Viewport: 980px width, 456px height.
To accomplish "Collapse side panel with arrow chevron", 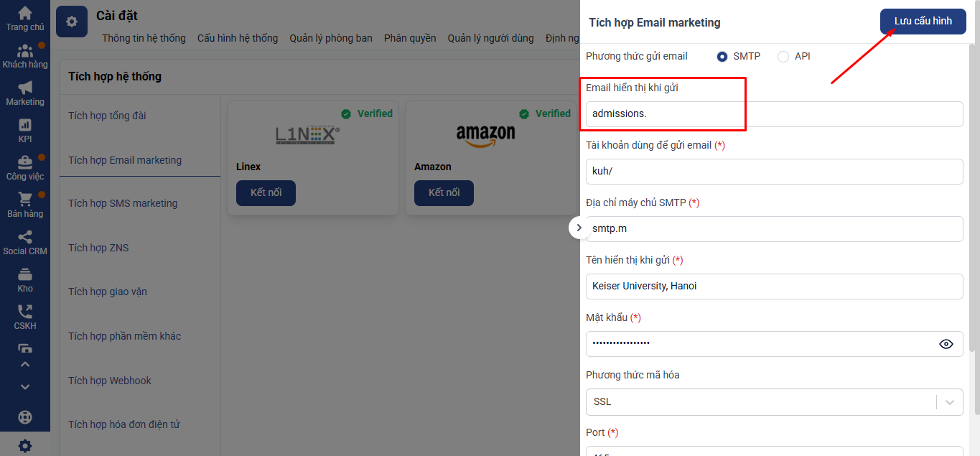I will pyautogui.click(x=579, y=228).
